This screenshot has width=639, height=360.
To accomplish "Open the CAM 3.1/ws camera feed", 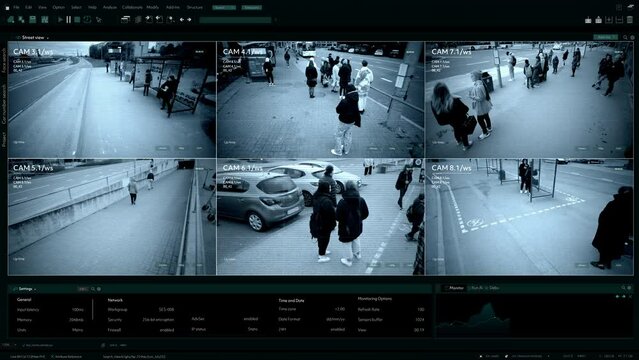I will [x=112, y=99].
